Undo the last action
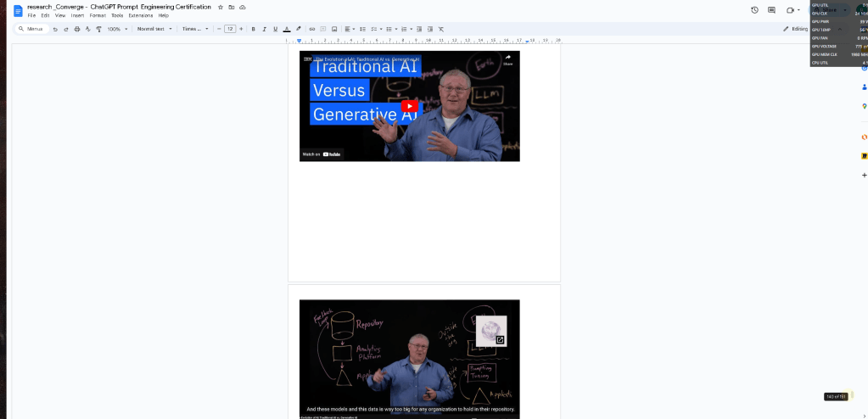The height and width of the screenshot is (419, 868). click(x=55, y=29)
